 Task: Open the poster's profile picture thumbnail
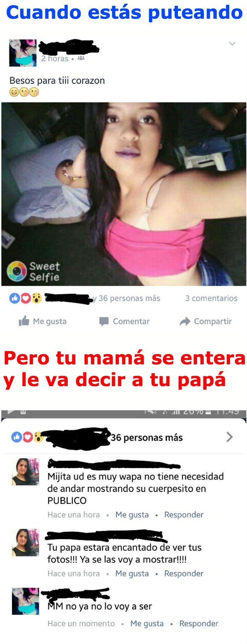click(22, 53)
